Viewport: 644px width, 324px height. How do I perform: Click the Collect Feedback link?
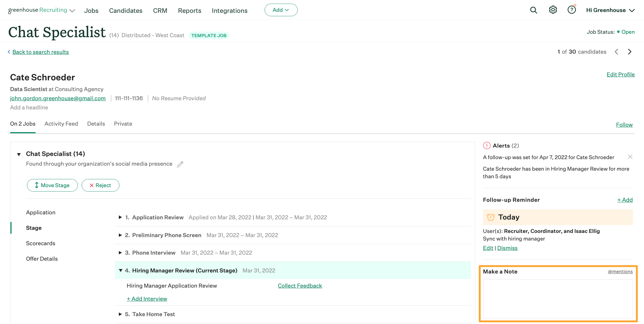point(300,286)
